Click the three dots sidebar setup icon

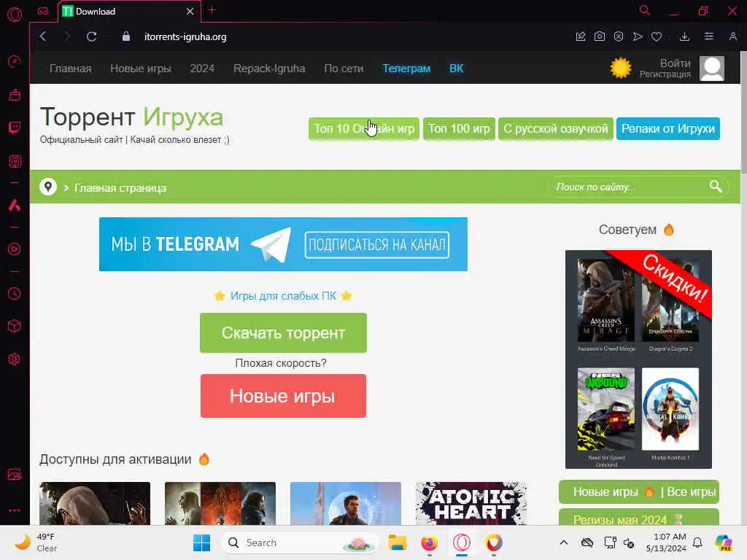[x=15, y=510]
